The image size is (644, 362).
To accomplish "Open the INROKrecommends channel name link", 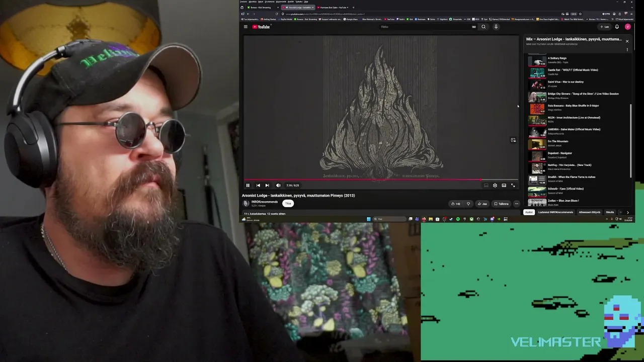I will click(x=265, y=202).
